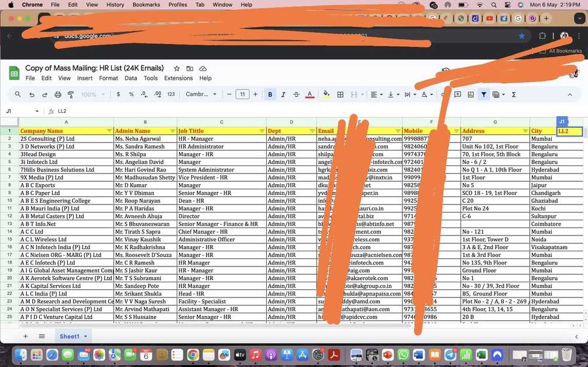588x367 pixels.
Task: Insert a comment from the toolbar
Action: pyautogui.click(x=458, y=94)
